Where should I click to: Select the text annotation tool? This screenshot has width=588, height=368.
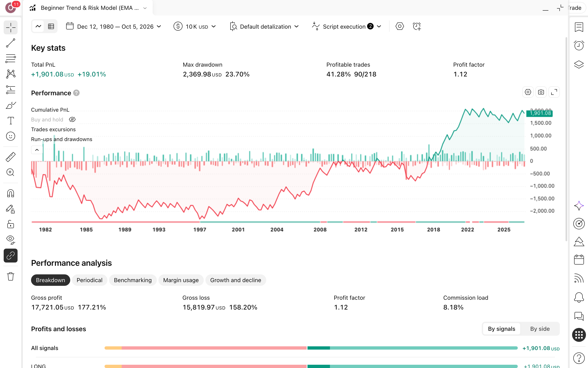(11, 121)
